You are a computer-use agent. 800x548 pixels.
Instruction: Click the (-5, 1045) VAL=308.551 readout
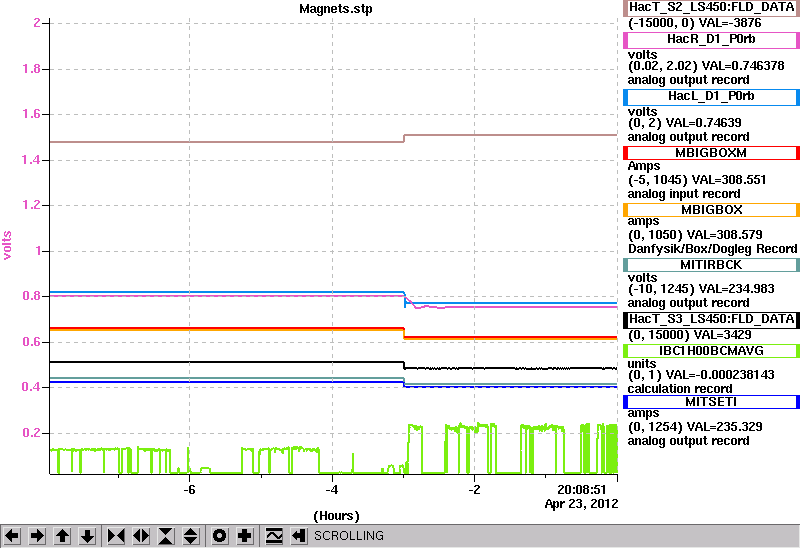[x=697, y=180]
